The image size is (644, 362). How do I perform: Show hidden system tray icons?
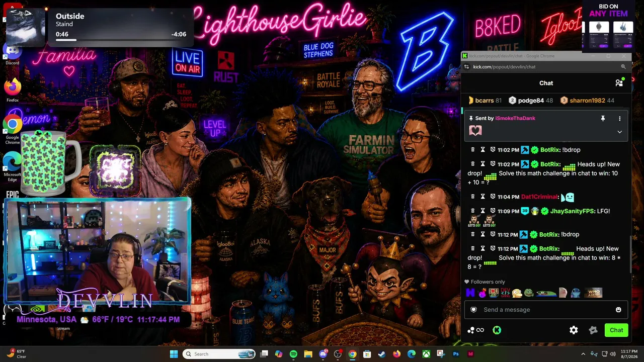[x=583, y=354]
